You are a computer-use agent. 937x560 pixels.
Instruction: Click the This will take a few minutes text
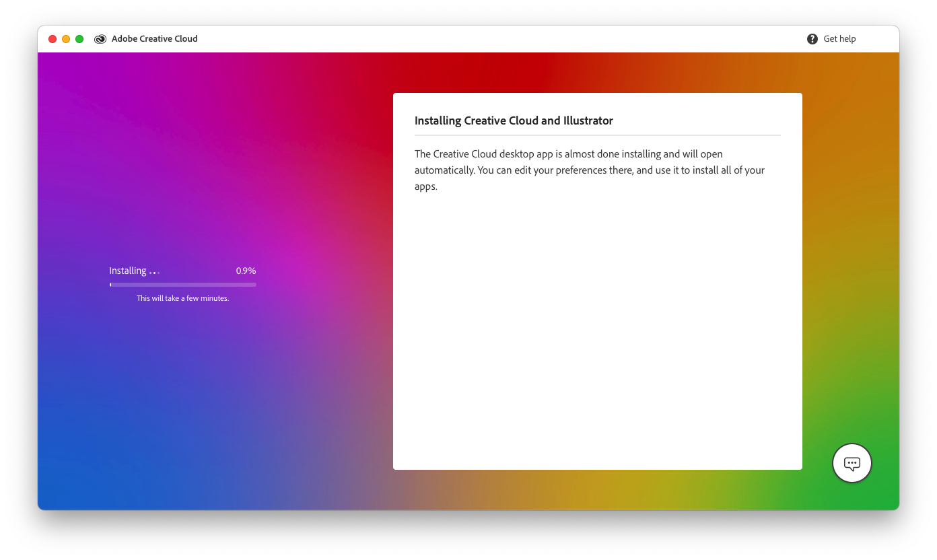pyautogui.click(x=182, y=297)
